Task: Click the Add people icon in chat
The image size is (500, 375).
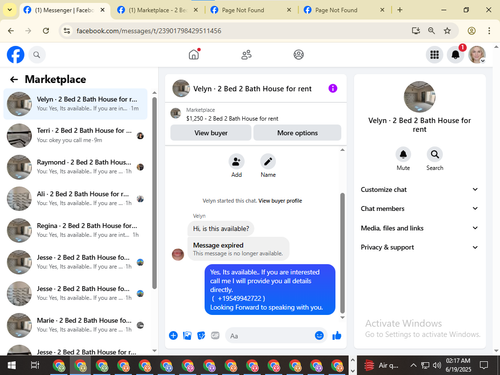Action: 236,162
